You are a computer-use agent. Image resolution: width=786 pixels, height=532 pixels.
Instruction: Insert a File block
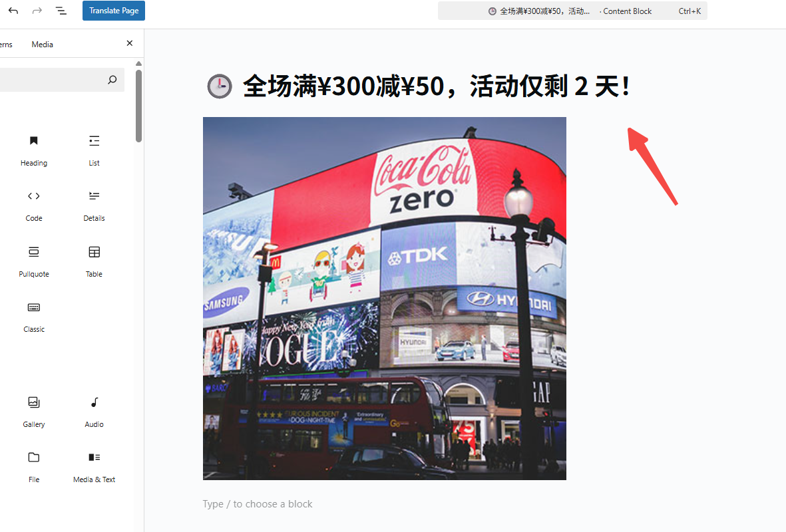[34, 466]
